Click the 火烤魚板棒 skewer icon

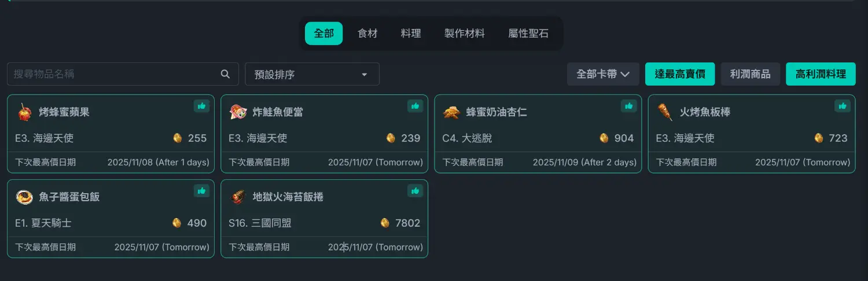pos(665,112)
